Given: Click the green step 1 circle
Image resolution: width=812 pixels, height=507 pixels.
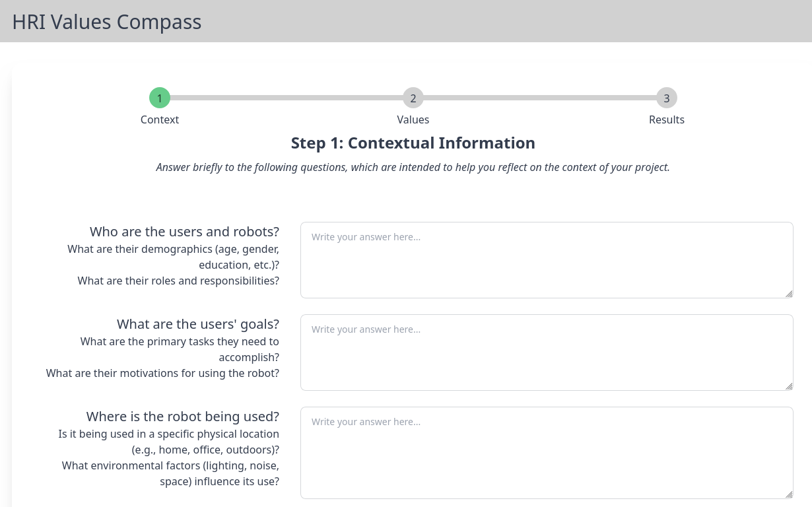Looking at the screenshot, I should (x=160, y=98).
